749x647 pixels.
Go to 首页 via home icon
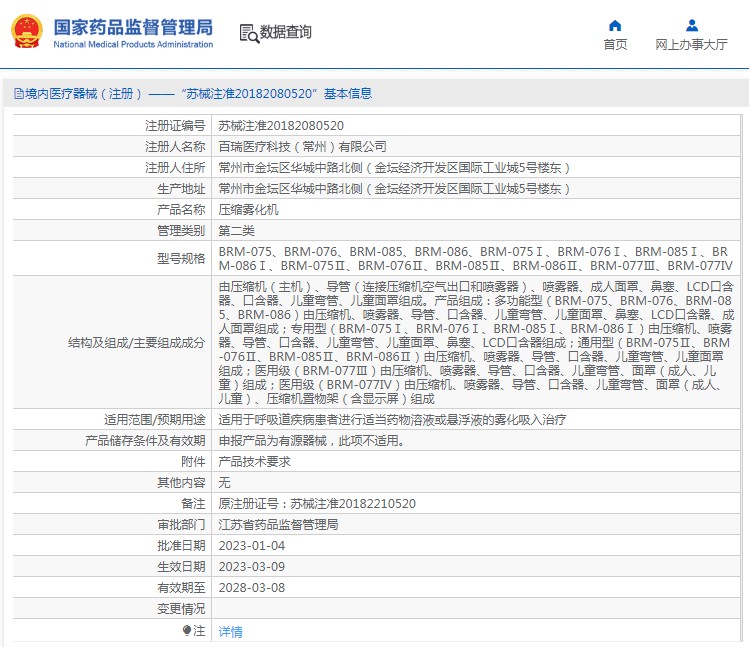point(615,25)
